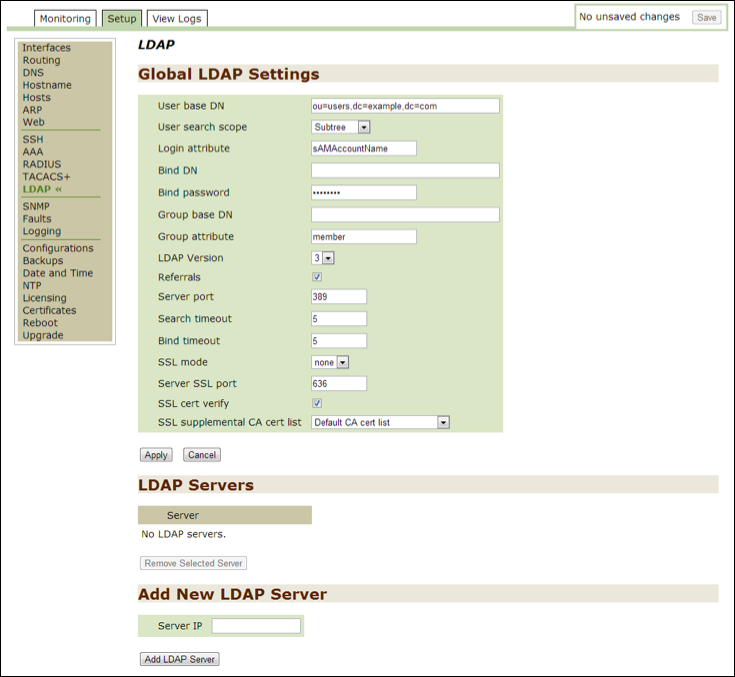Focus the Bind DN text field
Viewport: 735px width, 677px height.
tap(405, 171)
